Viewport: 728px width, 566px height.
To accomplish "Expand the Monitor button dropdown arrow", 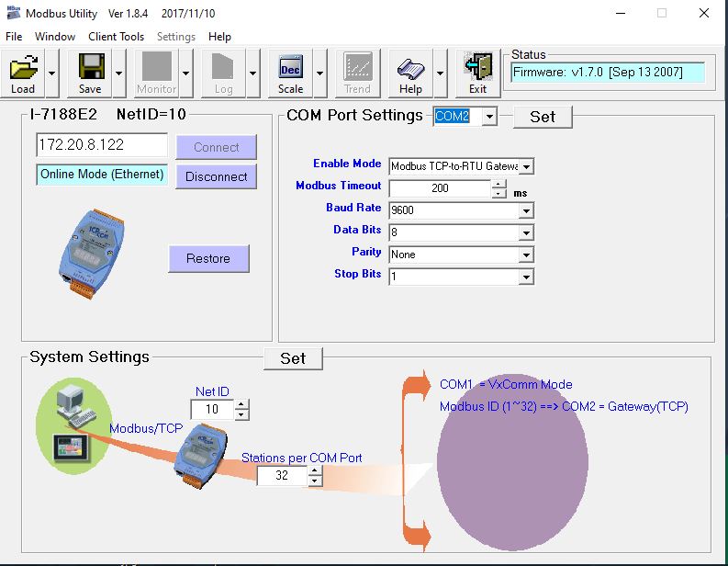I will click(x=185, y=74).
